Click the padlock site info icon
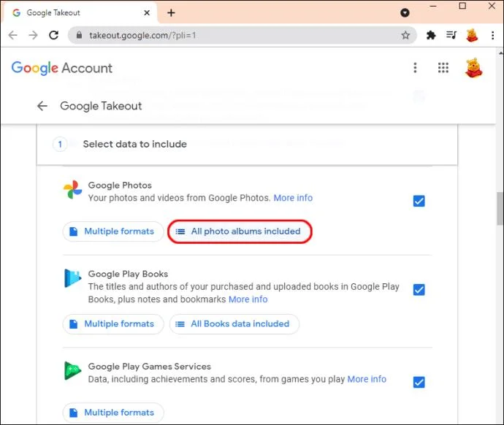The width and height of the screenshot is (504, 425). coord(79,35)
